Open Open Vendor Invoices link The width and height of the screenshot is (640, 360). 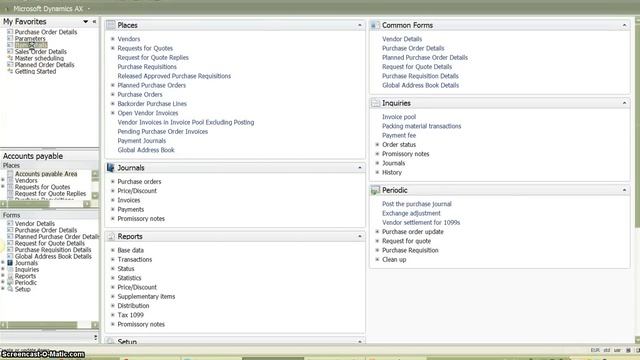click(x=148, y=113)
